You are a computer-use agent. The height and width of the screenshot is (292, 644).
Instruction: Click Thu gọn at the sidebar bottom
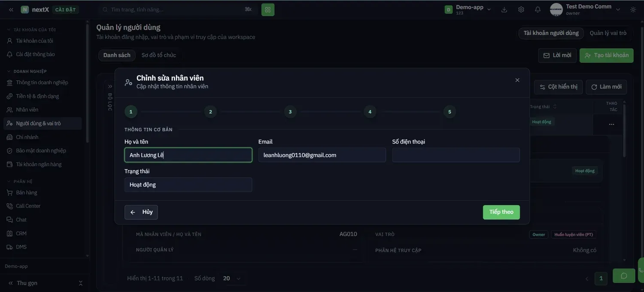pos(27,283)
